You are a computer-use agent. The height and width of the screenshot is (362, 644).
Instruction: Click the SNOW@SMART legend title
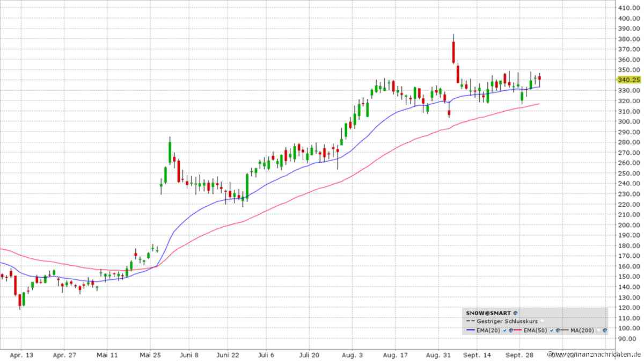click(488, 313)
